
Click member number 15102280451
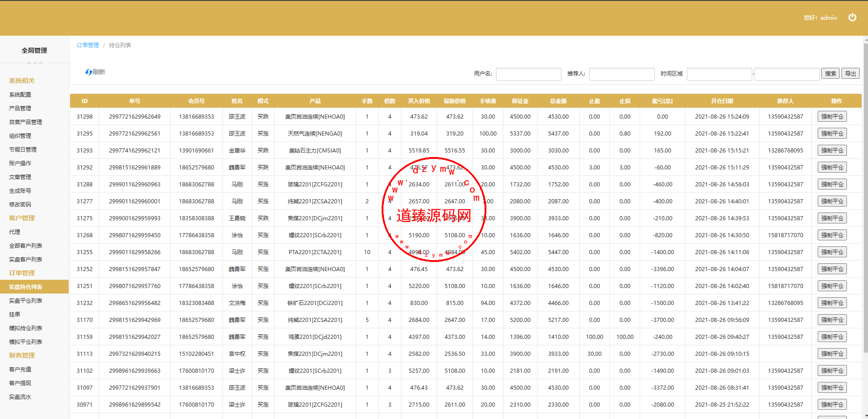pos(196,354)
